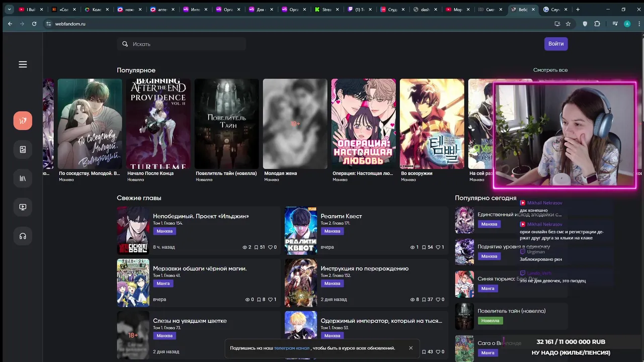
Task: Click Манга tag under Мерзавки общаги
Action: 163,284
